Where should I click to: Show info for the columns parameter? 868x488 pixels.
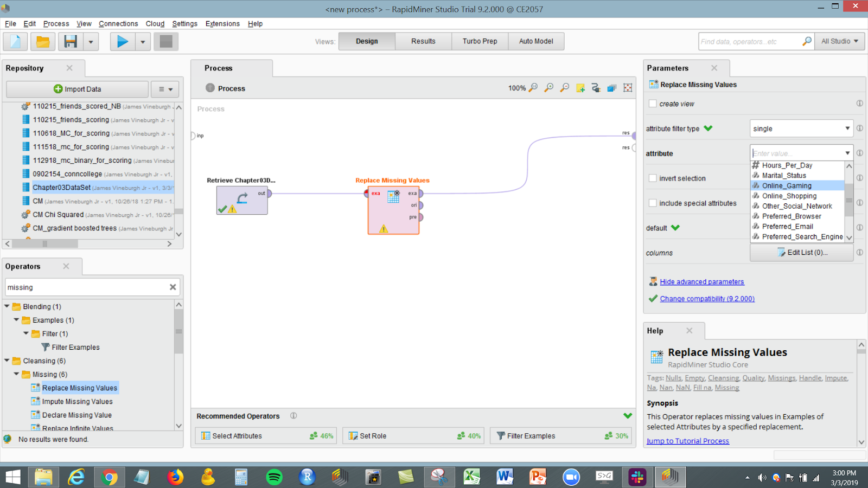(860, 253)
